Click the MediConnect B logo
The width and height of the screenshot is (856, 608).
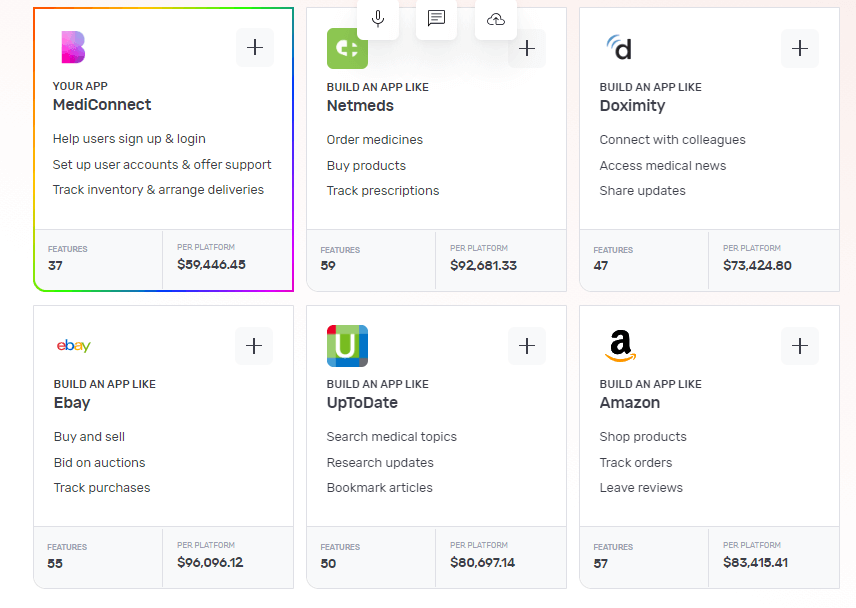tap(73, 47)
